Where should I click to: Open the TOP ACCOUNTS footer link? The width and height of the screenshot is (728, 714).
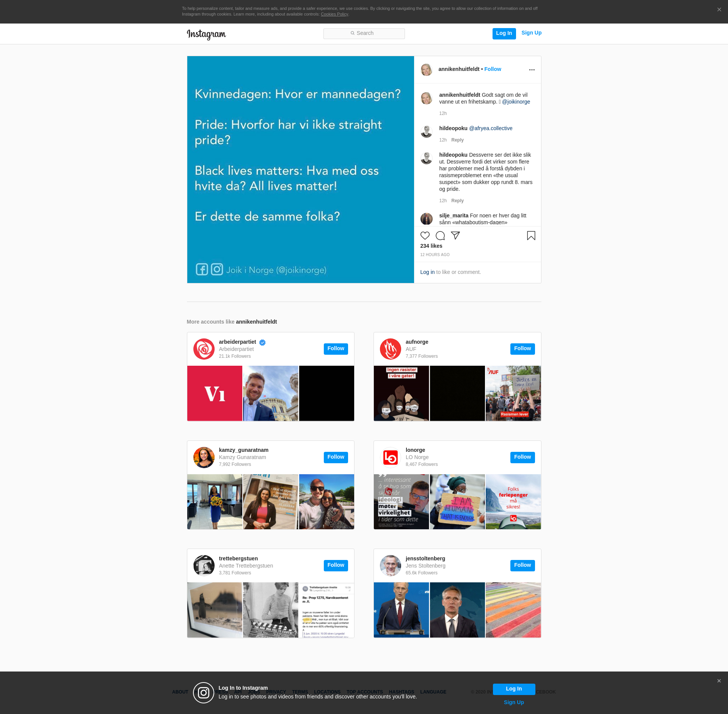[365, 692]
